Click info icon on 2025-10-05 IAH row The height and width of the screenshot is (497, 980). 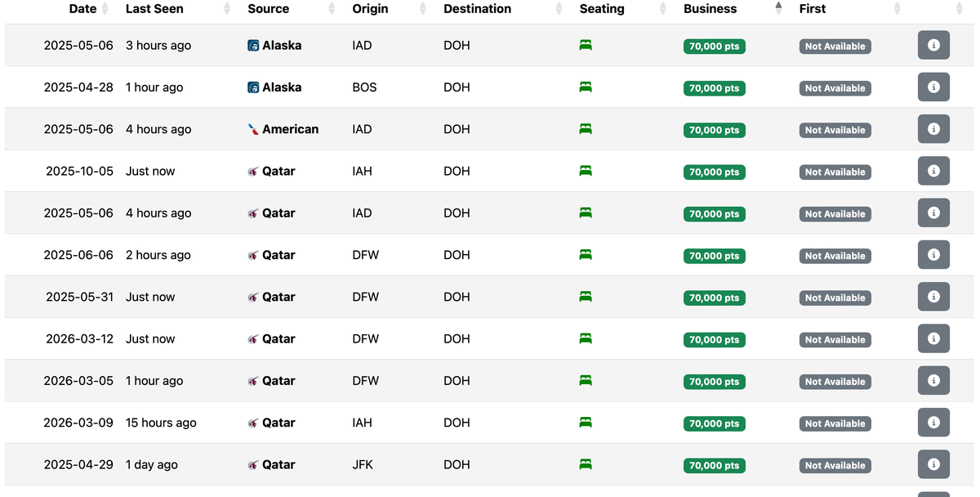coord(933,171)
